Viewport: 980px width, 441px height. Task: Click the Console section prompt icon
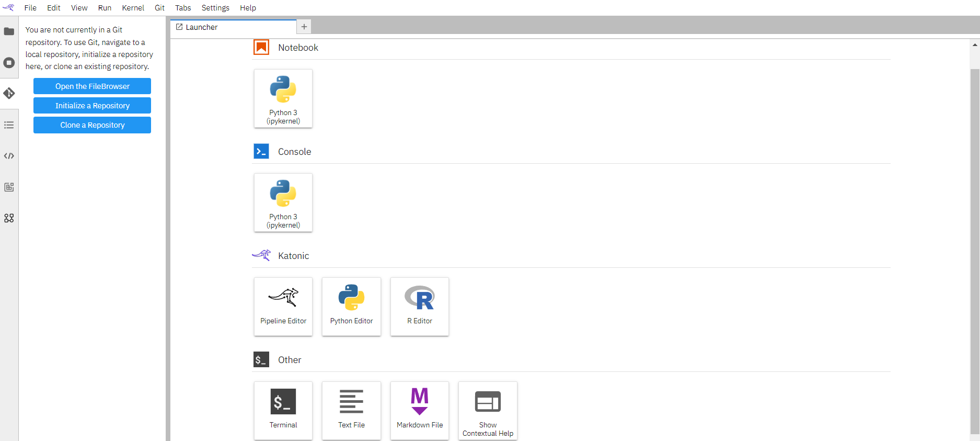[x=261, y=151]
